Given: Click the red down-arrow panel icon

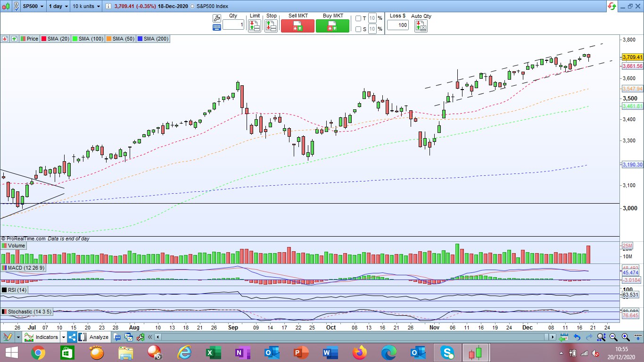Looking at the screenshot, I should click(5, 39).
